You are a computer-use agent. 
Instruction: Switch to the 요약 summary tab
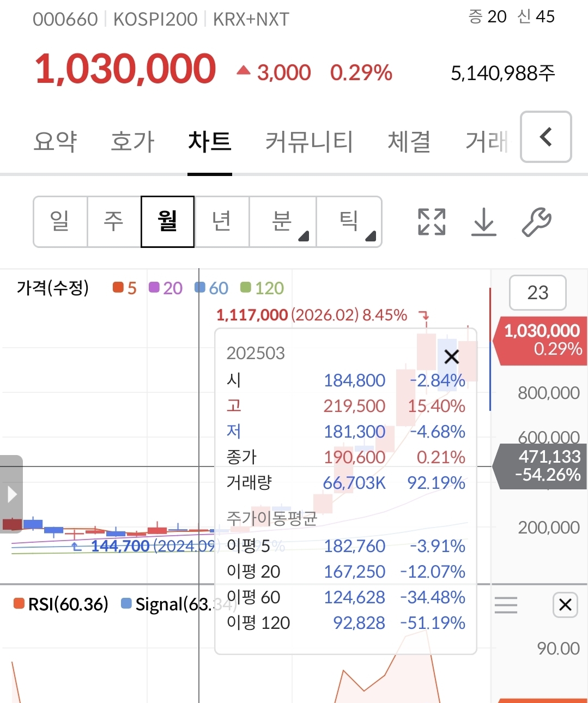(55, 141)
